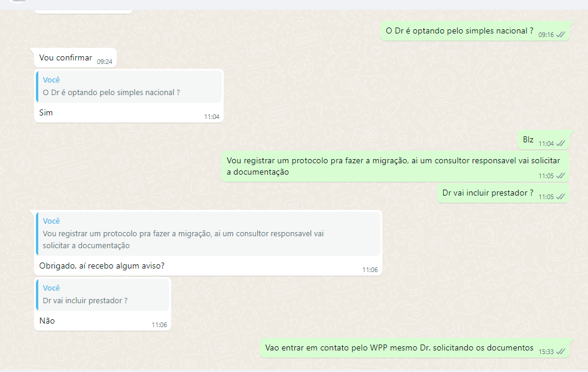Click 'Você' name in the Não reply quote
The width and height of the screenshot is (588, 372).
(51, 288)
